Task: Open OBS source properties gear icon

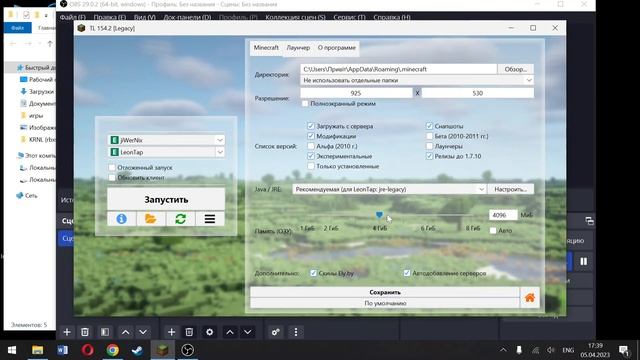Action: [x=209, y=332]
